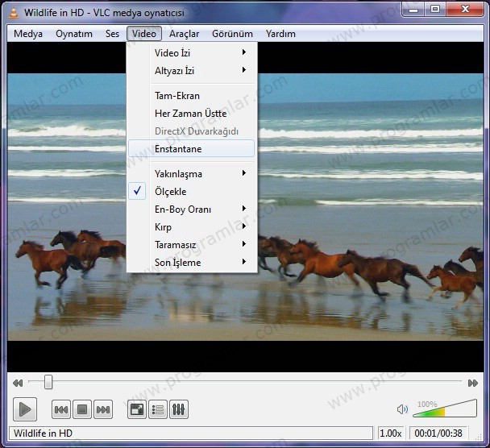
Task: Toggle fullscreen video icon in toolbar
Action: pos(137,409)
